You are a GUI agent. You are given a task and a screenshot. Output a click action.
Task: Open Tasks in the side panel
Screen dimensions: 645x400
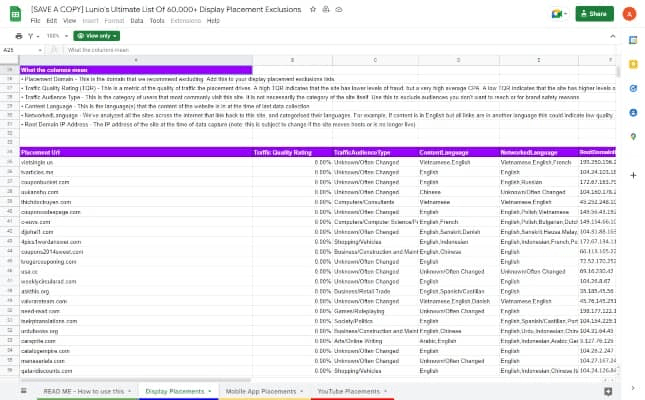(x=633, y=88)
